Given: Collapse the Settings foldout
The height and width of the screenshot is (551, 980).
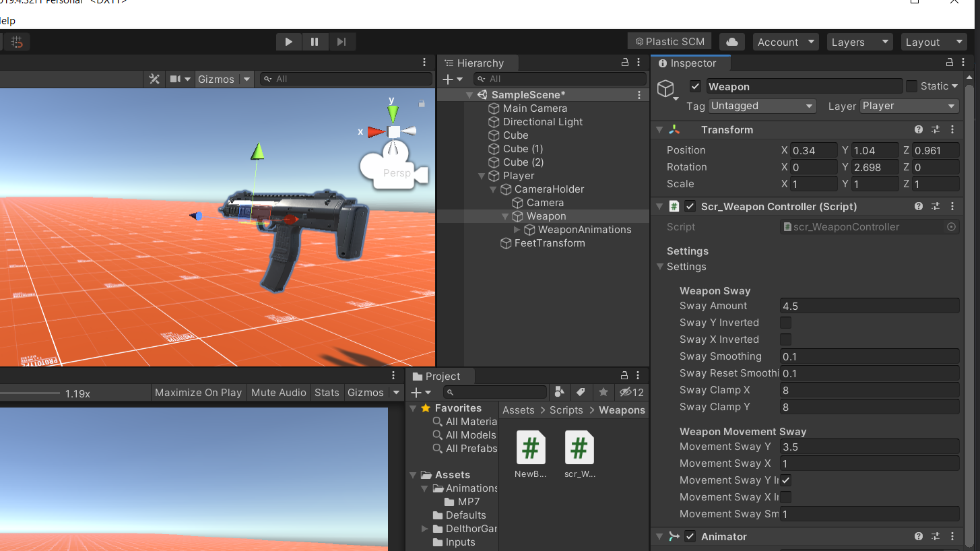Looking at the screenshot, I should 660,267.
